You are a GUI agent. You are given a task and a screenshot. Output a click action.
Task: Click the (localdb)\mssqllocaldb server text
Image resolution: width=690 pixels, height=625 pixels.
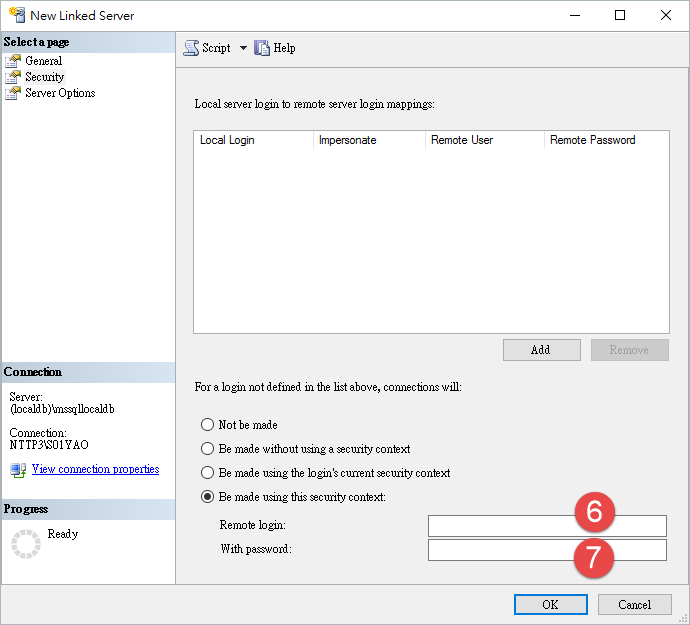coord(62,409)
